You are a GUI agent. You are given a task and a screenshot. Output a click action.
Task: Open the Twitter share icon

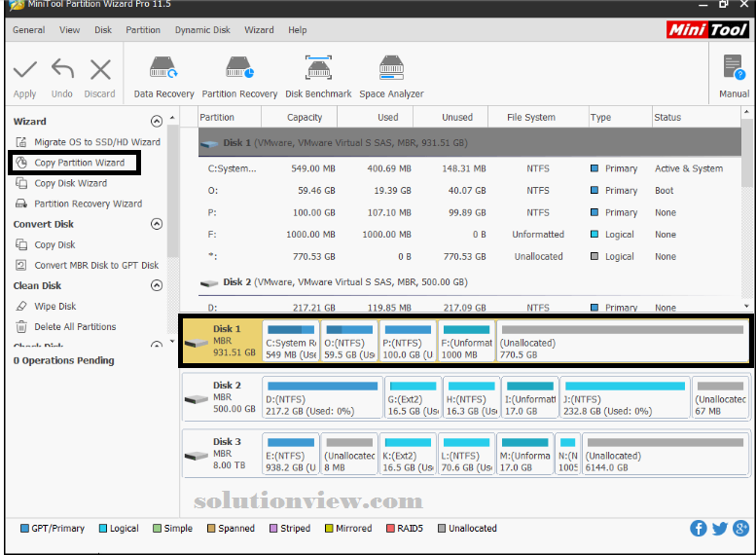(x=719, y=529)
